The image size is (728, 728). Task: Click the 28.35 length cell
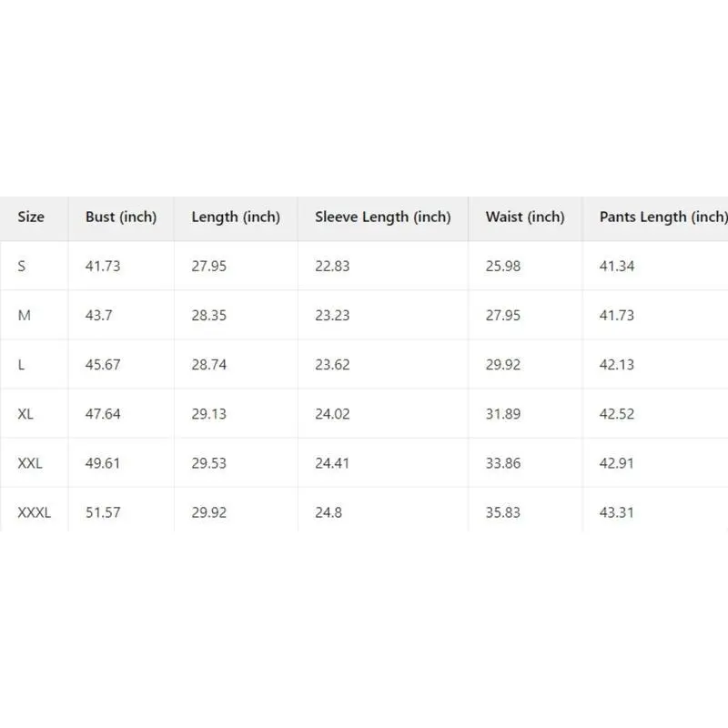click(x=209, y=315)
